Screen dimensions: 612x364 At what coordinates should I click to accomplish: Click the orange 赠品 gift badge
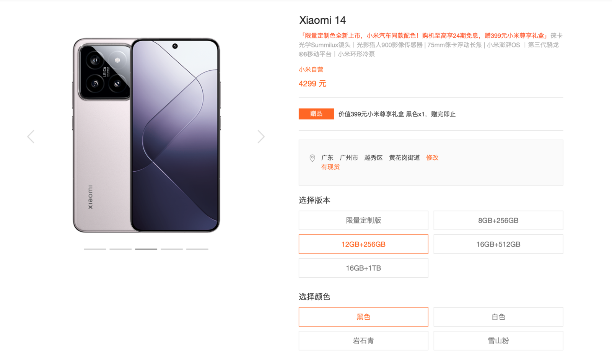[316, 114]
